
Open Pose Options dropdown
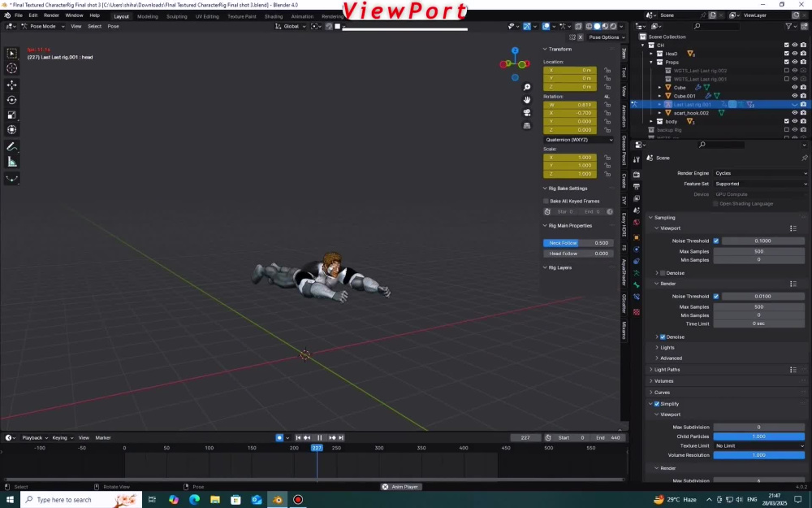coord(607,37)
